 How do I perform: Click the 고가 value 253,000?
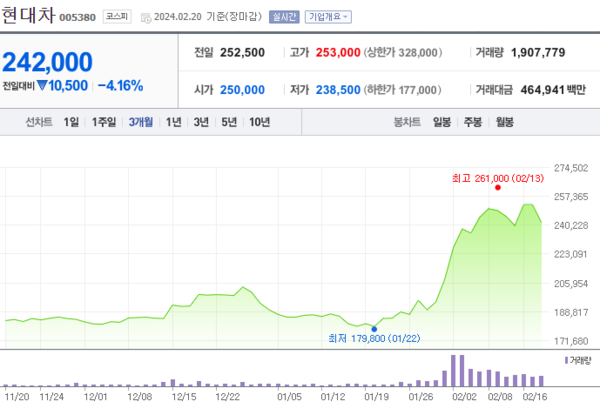338,52
